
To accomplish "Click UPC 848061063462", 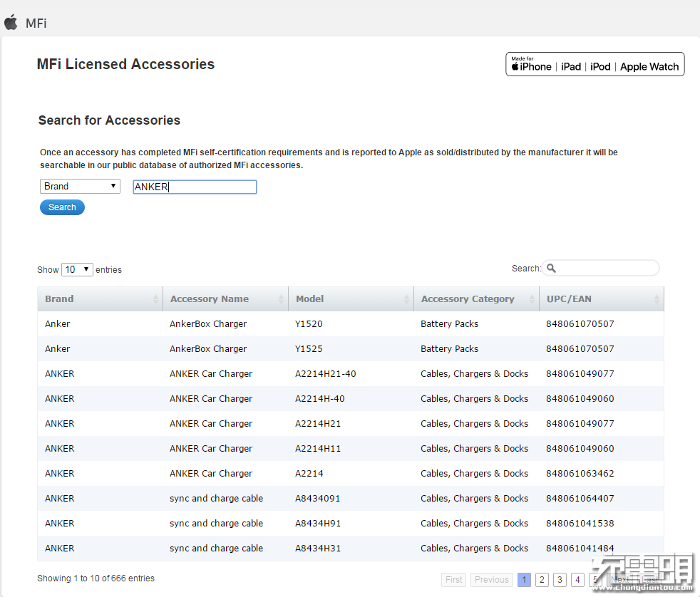I will (580, 474).
